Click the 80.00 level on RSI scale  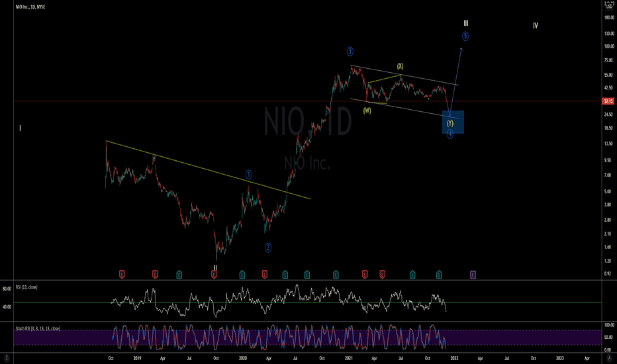point(7,289)
